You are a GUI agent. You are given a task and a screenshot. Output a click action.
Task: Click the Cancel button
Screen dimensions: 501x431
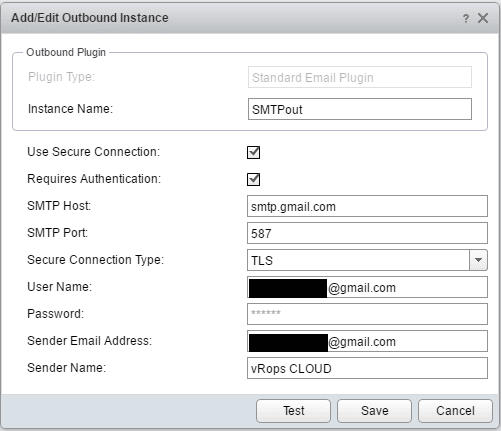point(455,411)
